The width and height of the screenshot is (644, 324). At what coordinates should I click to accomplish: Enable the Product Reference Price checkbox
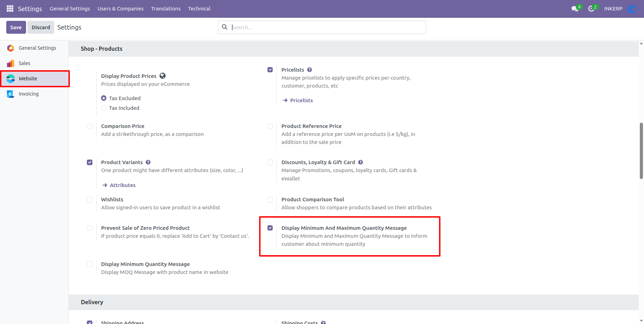click(x=270, y=126)
